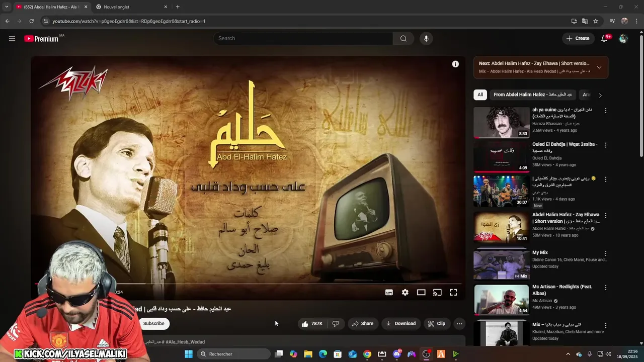The height and width of the screenshot is (362, 644).
Task: Open a new browser tab
Action: [x=178, y=7]
